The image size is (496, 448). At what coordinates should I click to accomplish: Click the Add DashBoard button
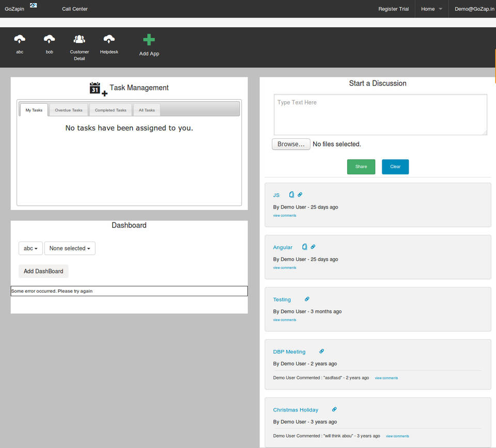[x=43, y=271]
